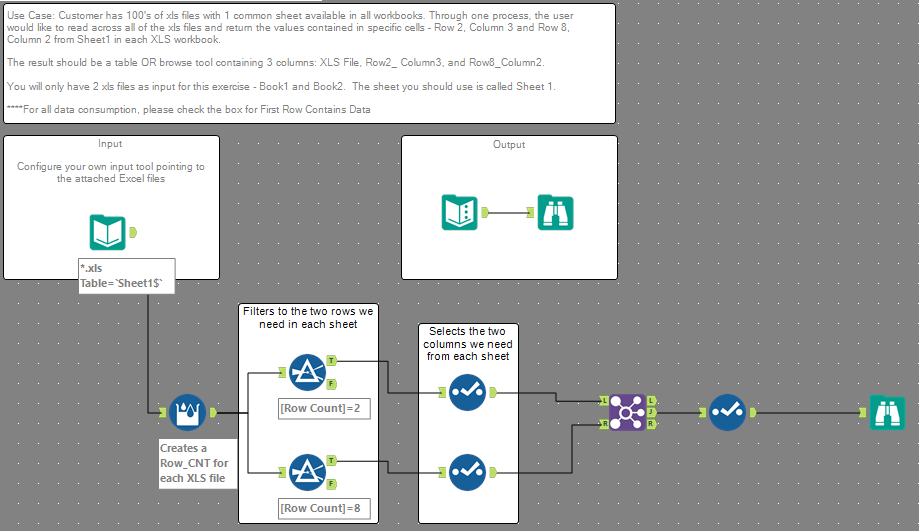Click the R output anchor of the Join tool
Image resolution: width=919 pixels, height=531 pixels.
tap(651, 424)
